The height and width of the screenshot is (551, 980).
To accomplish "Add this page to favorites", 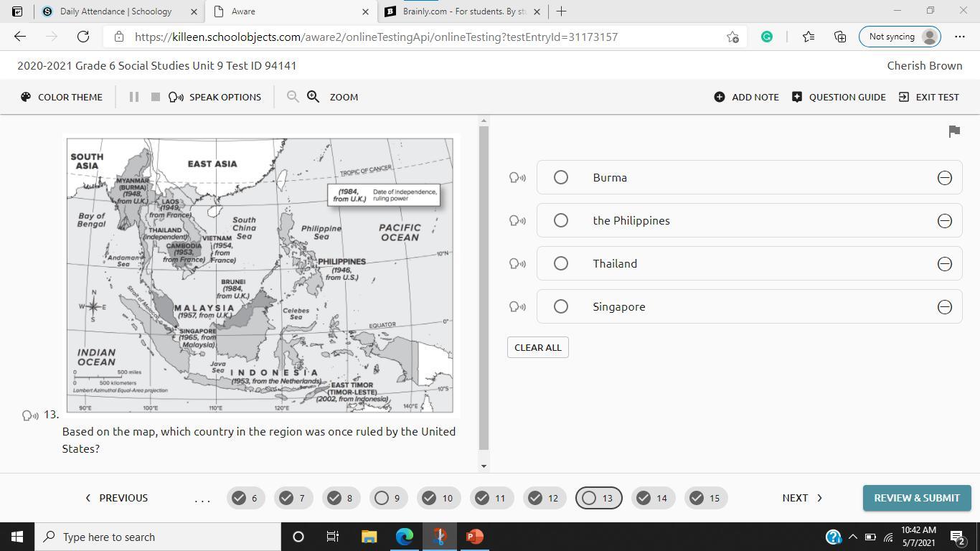I will (x=732, y=37).
